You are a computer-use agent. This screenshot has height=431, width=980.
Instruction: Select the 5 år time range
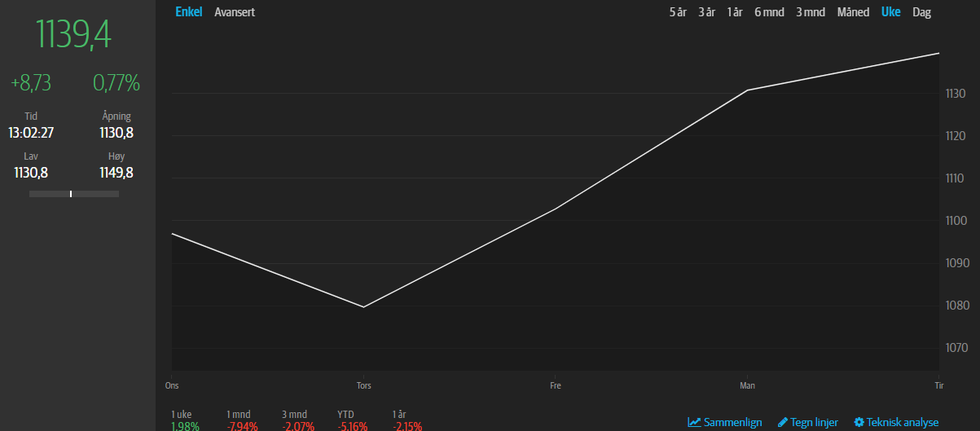pyautogui.click(x=678, y=12)
